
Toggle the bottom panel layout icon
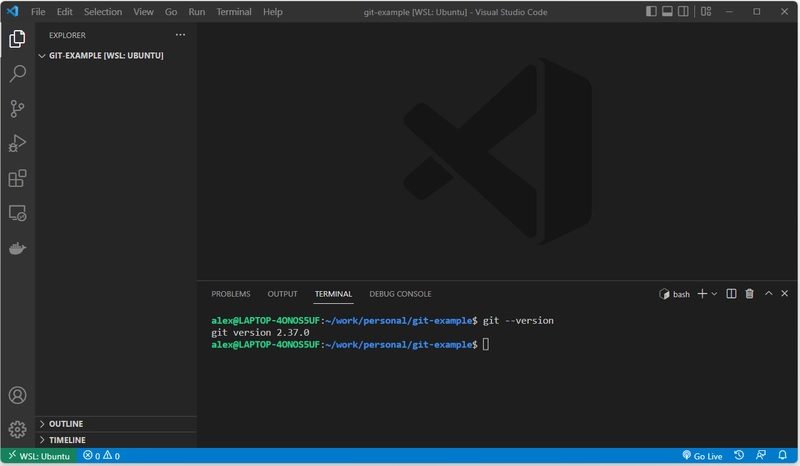667,11
